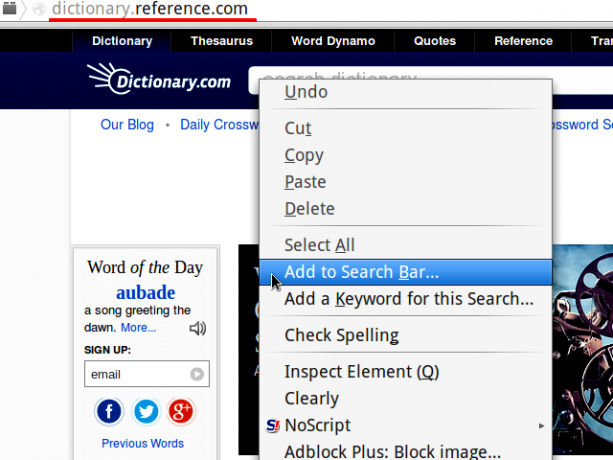Choose Paste from the context menu
This screenshot has width=613, height=460.
(406, 182)
